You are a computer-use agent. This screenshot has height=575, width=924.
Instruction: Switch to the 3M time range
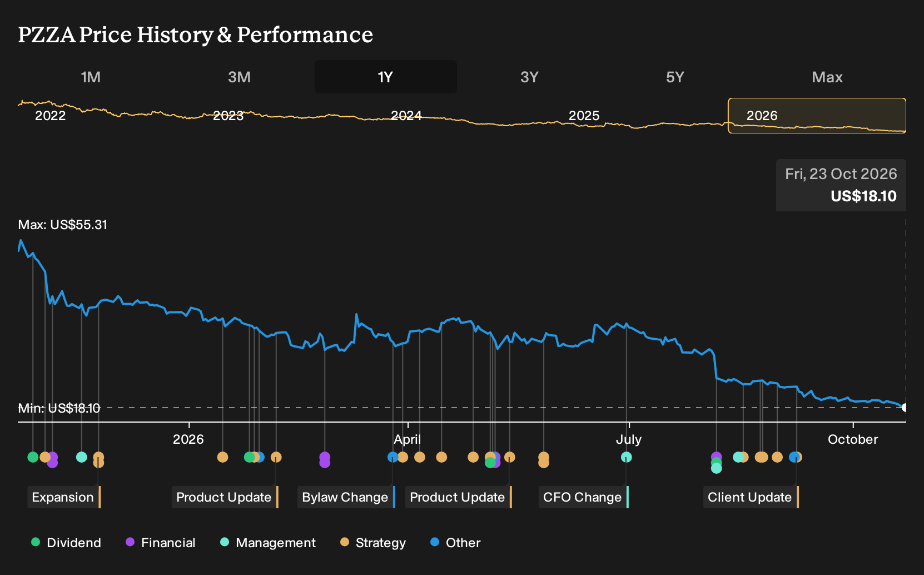(240, 77)
